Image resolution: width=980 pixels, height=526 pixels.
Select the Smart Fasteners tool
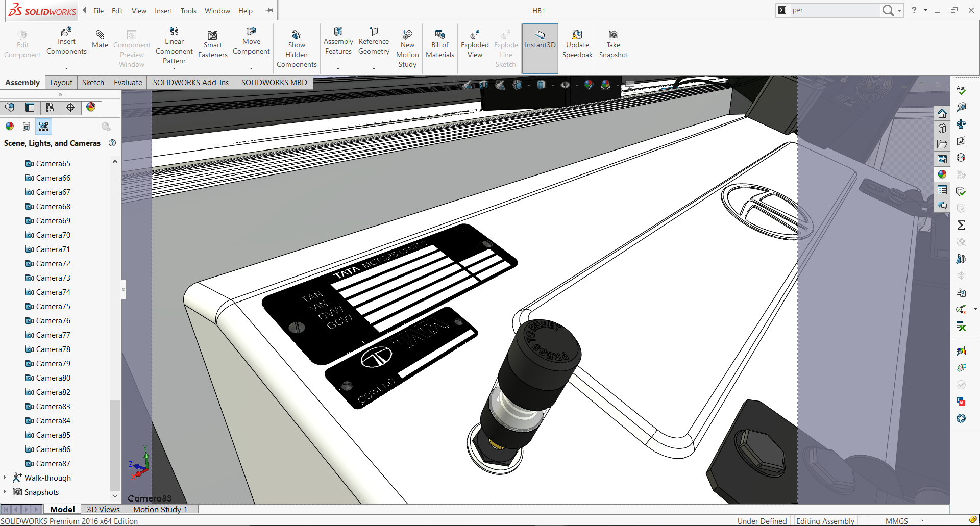212,44
